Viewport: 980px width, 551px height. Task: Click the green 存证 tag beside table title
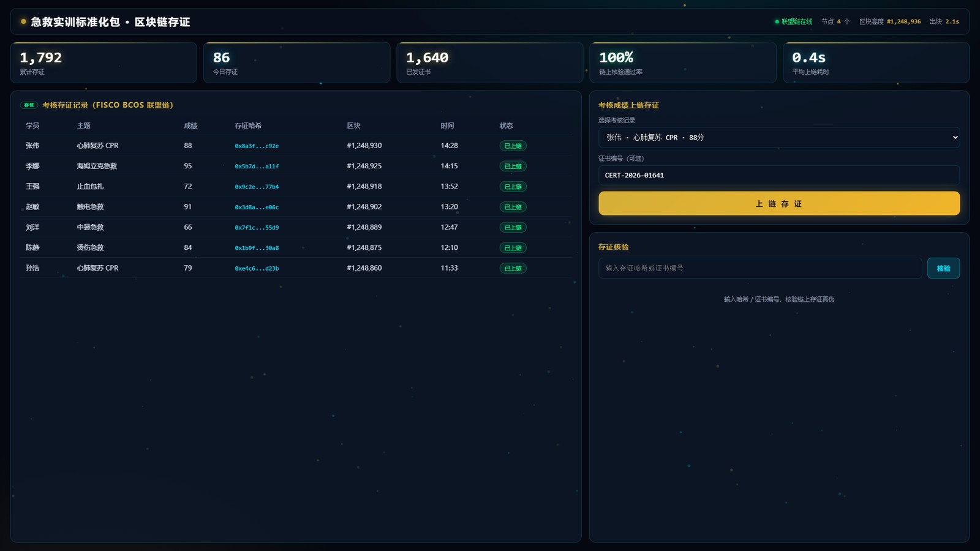(x=29, y=105)
